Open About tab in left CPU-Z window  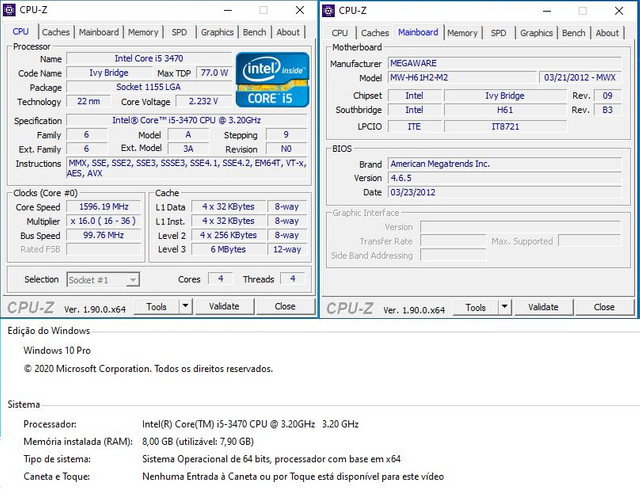pyautogui.click(x=288, y=32)
